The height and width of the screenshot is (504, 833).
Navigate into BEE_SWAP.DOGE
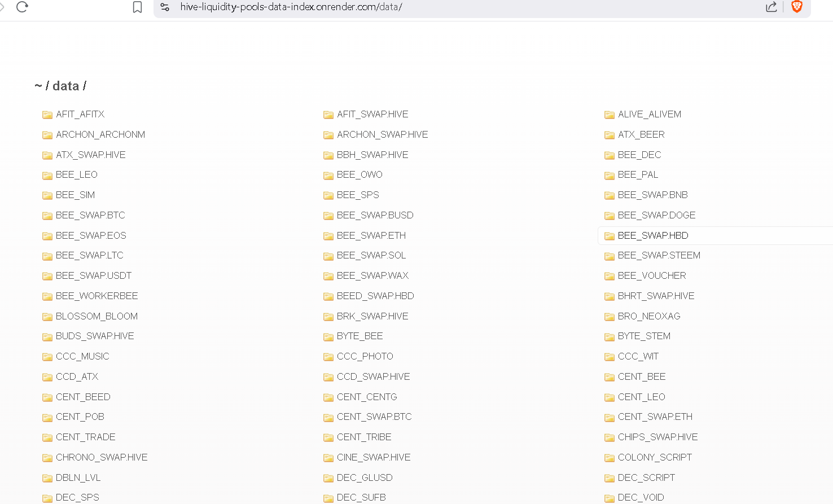click(x=656, y=215)
